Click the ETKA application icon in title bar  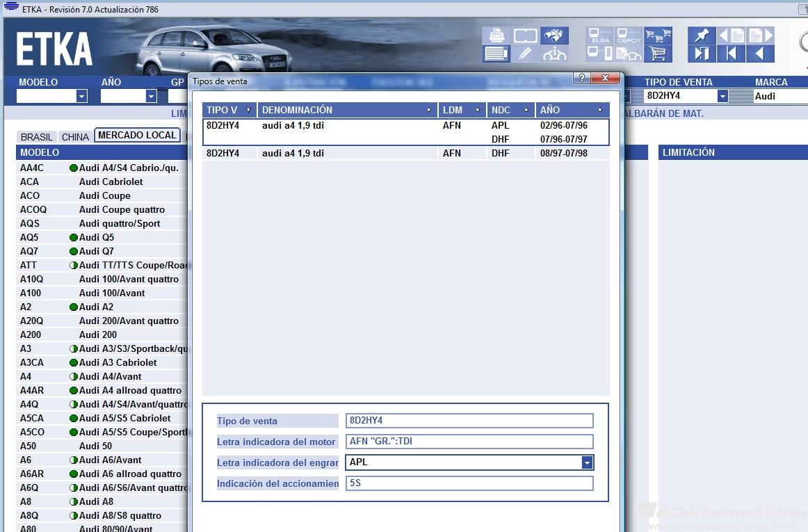click(x=11, y=7)
